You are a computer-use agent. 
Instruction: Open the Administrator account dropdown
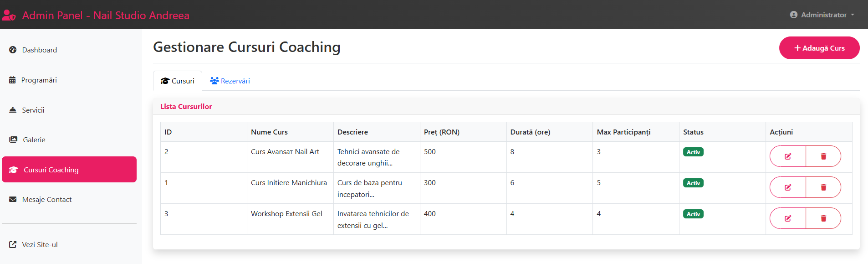pos(822,15)
